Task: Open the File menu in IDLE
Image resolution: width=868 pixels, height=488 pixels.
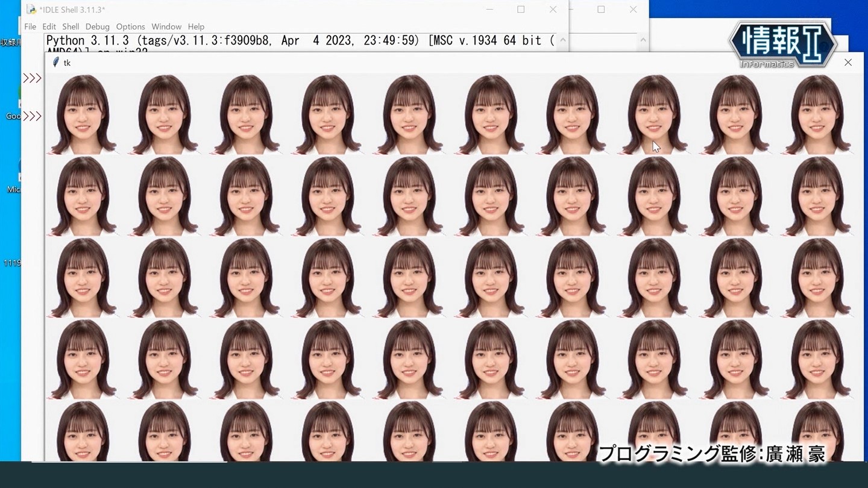Action: click(x=30, y=27)
